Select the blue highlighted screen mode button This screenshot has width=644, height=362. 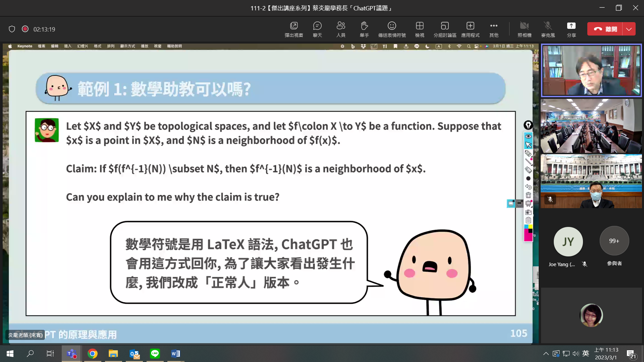coord(511,203)
